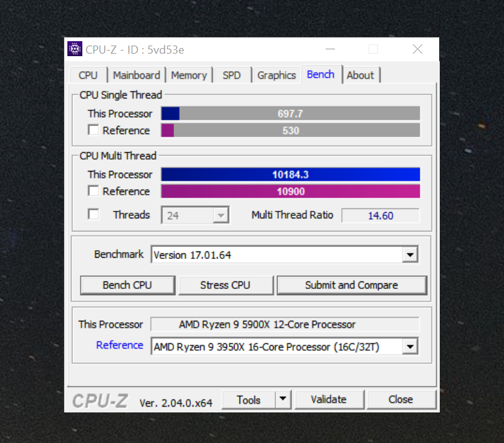Click the Tools button
This screenshot has height=443, width=504.
pos(248,400)
